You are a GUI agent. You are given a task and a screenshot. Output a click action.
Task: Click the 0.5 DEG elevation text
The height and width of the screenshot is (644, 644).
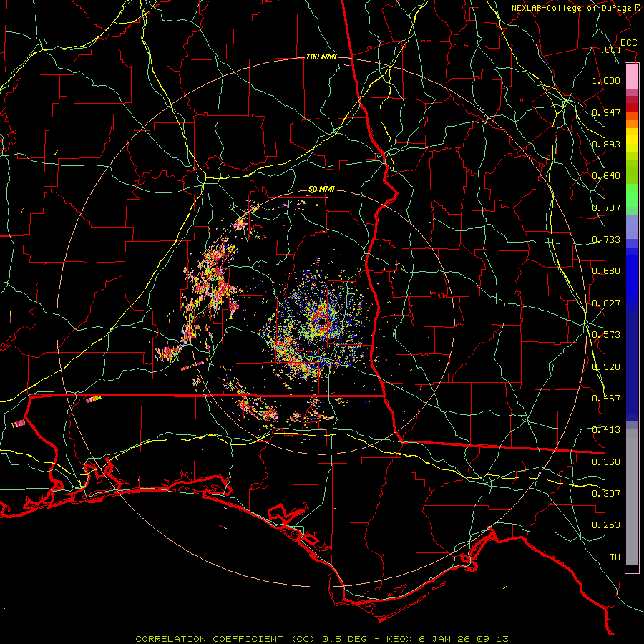343,639
